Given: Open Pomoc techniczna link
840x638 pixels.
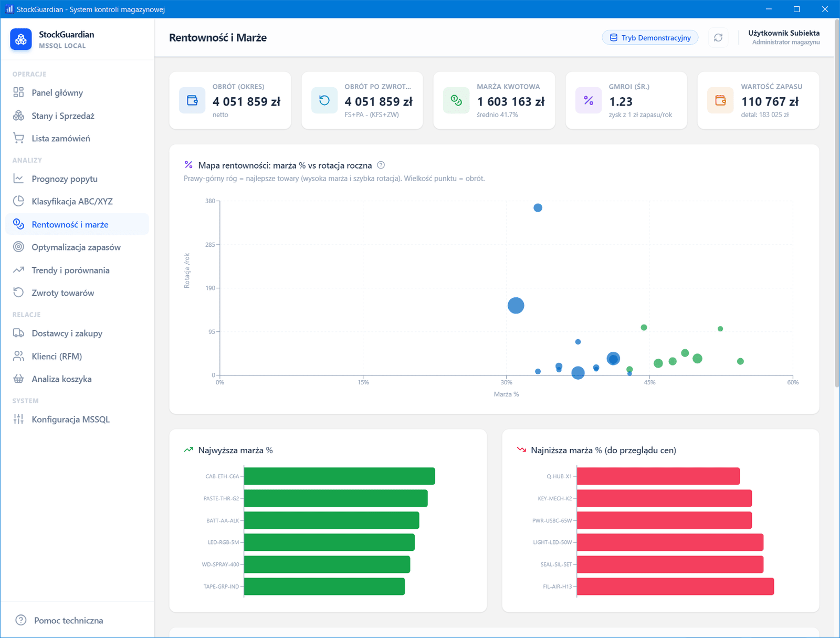Looking at the screenshot, I should pyautogui.click(x=68, y=620).
